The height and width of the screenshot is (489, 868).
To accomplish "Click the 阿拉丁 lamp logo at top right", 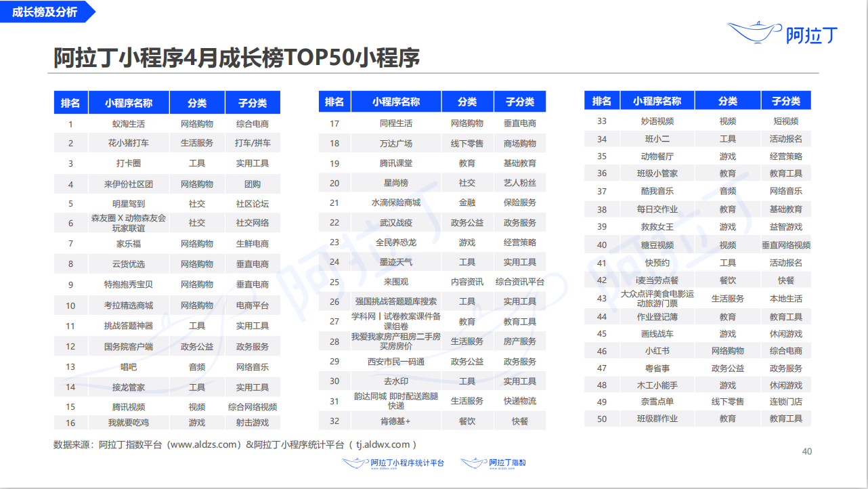I will point(783,33).
